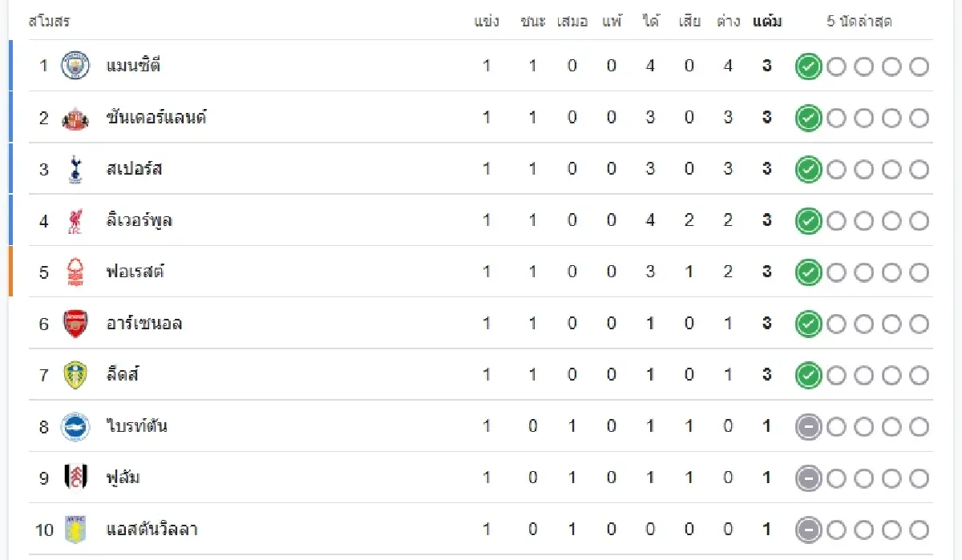Select the อาร์เซนอล team name
Image resolution: width=962 pixels, height=560 pixels.
tap(144, 324)
